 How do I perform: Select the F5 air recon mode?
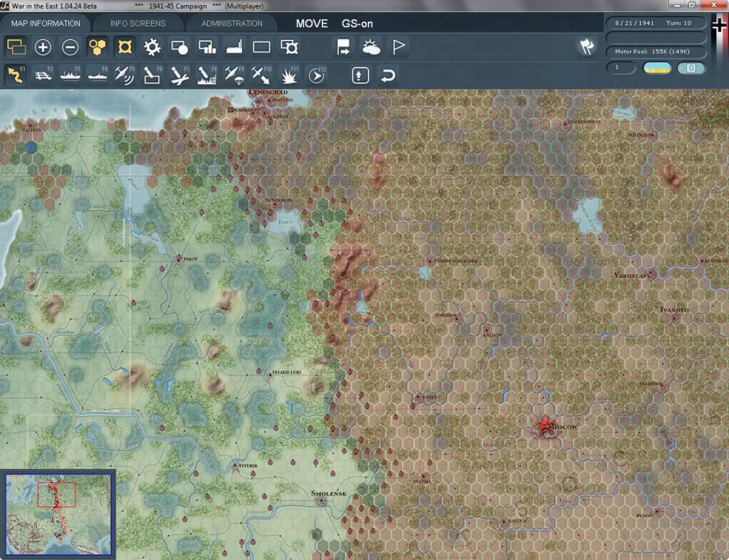tap(125, 75)
